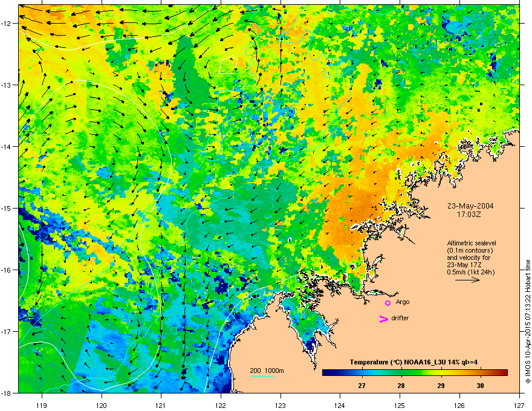Screen dimensions: 532x411
Task: Click the '(0.1m contours)' text line
Action: [x=470, y=251]
